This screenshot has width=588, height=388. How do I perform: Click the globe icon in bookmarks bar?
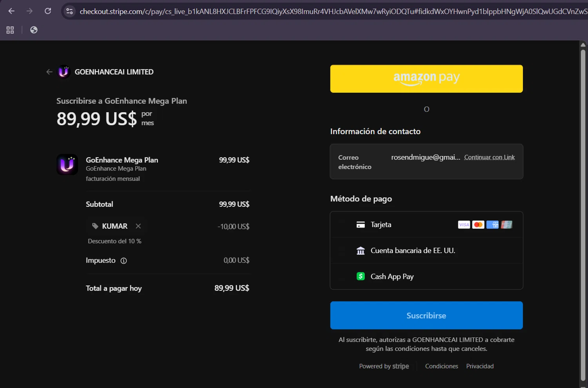tap(34, 30)
